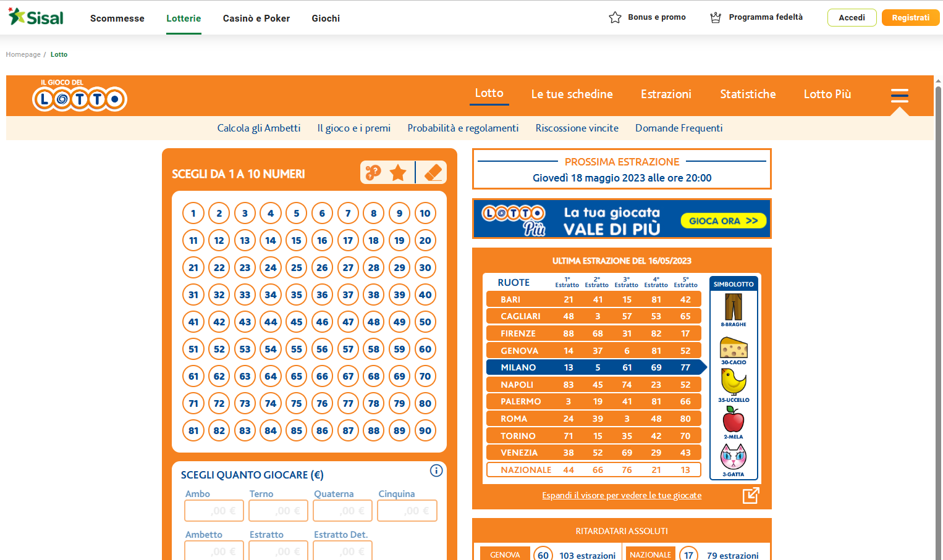Click the Terno amount field

tap(279, 511)
